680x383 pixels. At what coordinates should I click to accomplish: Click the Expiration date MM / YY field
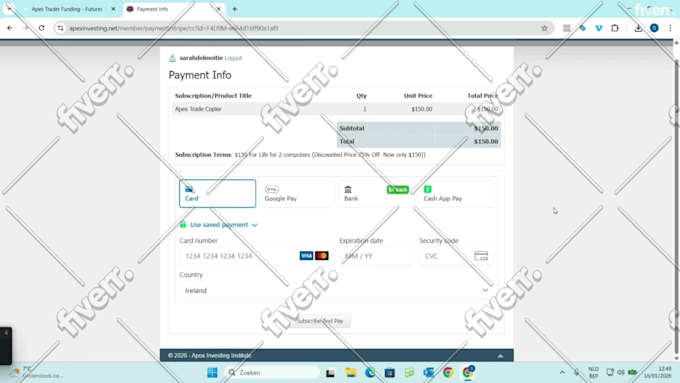[376, 256]
